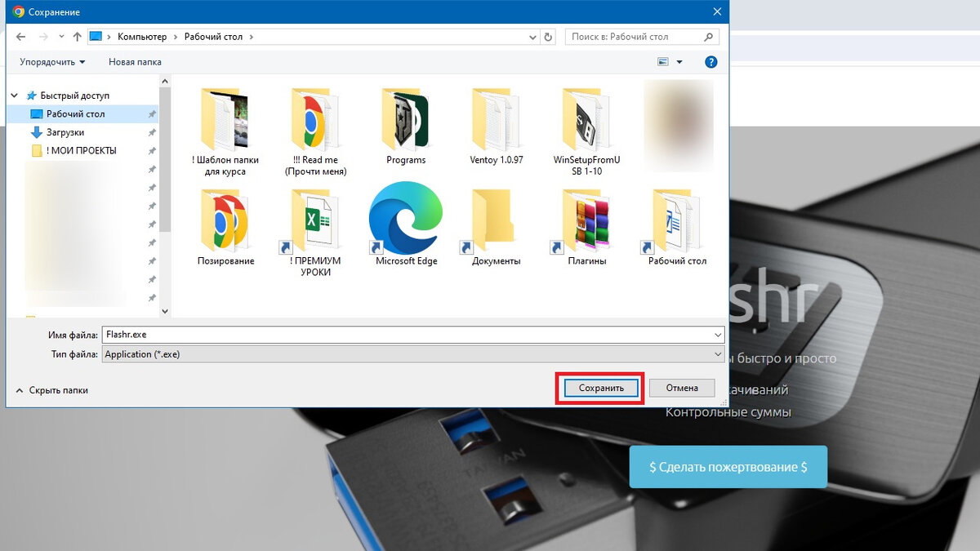Viewport: 980px width, 551px height.
Task: Open the Упорядочить dropdown menu
Action: (x=47, y=61)
